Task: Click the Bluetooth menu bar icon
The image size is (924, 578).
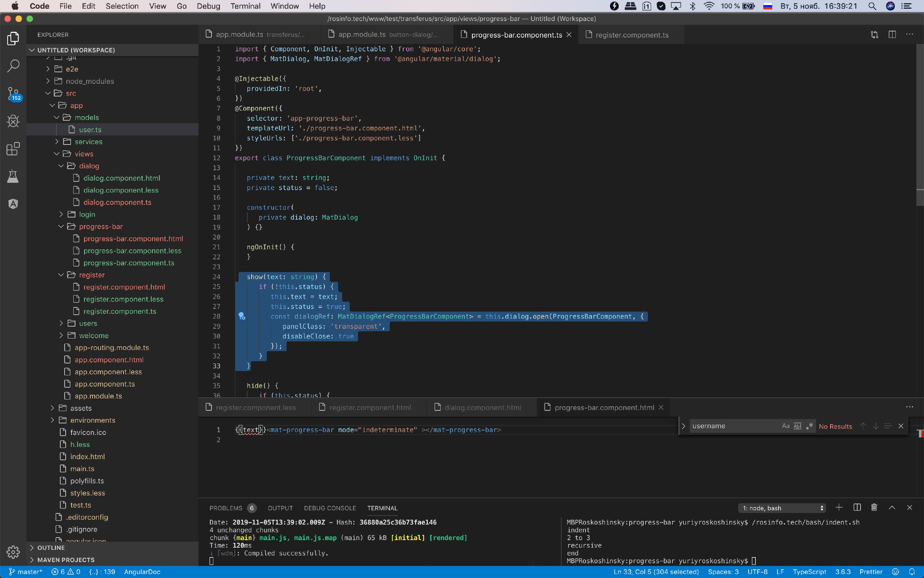Action: (692, 6)
